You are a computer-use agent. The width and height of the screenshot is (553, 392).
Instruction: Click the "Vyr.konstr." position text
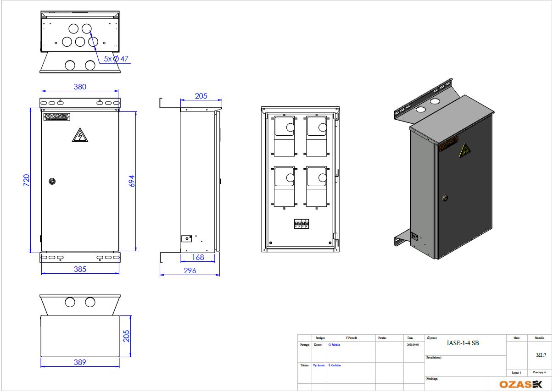tap(319, 365)
